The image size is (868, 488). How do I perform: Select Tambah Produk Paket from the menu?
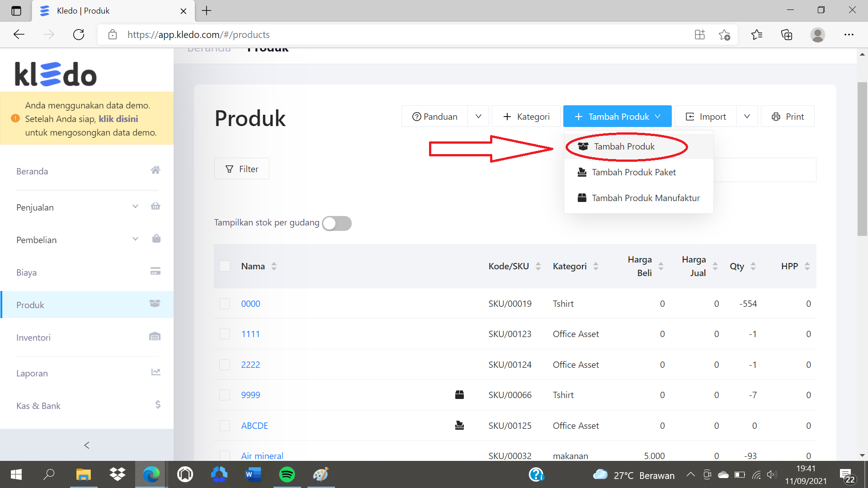coord(634,172)
